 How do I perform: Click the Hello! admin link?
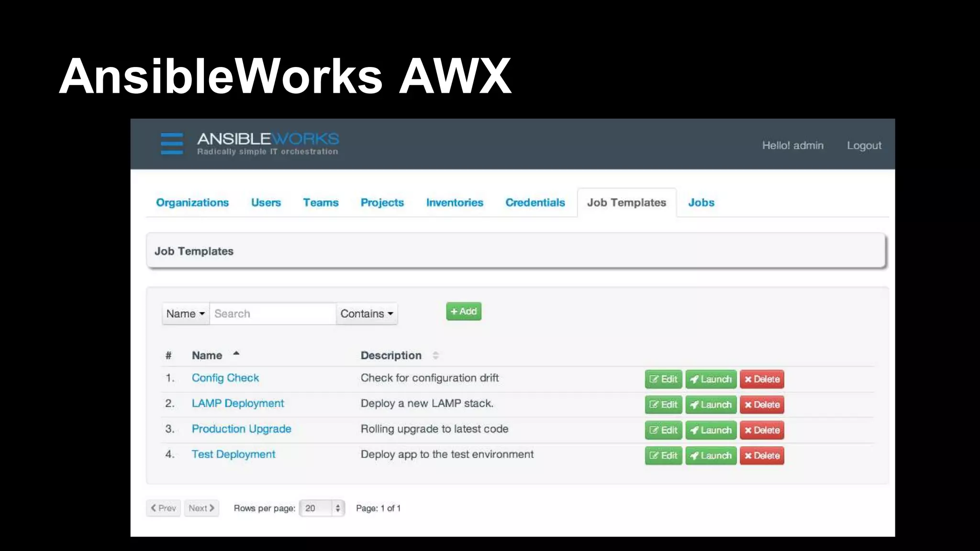click(793, 145)
